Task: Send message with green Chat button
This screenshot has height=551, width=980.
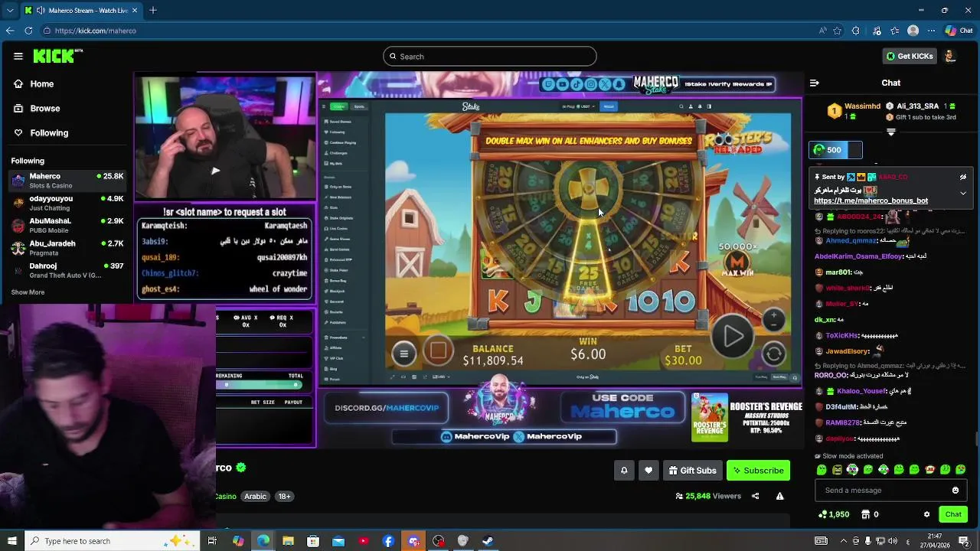Action: (x=953, y=514)
